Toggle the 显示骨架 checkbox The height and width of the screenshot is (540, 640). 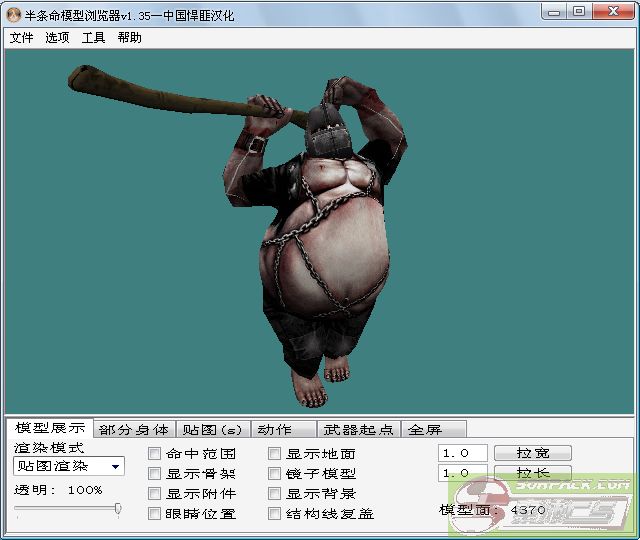point(155,474)
